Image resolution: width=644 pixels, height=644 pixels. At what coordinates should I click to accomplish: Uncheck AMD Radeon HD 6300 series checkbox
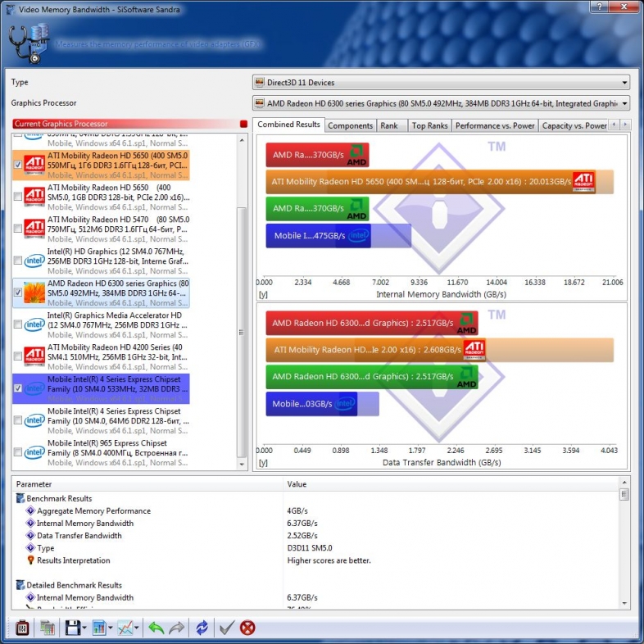pyautogui.click(x=18, y=292)
